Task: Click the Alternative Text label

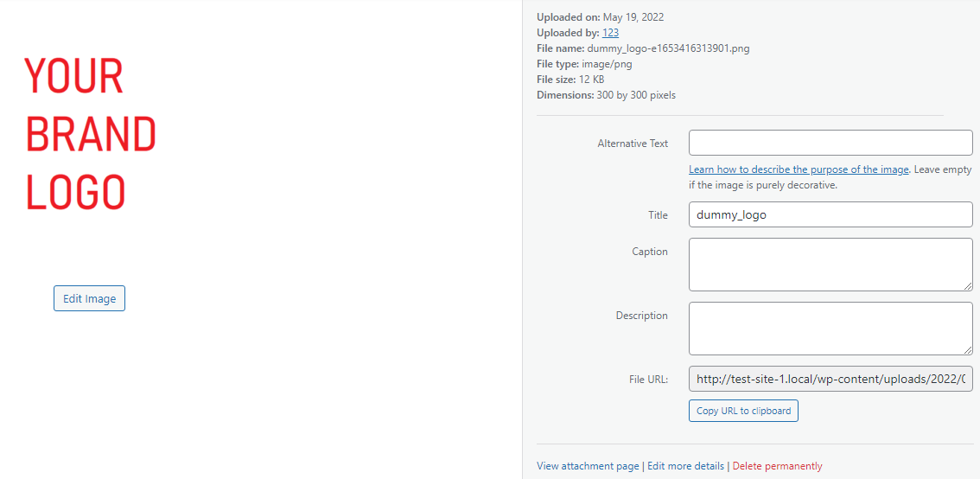Action: pos(633,144)
